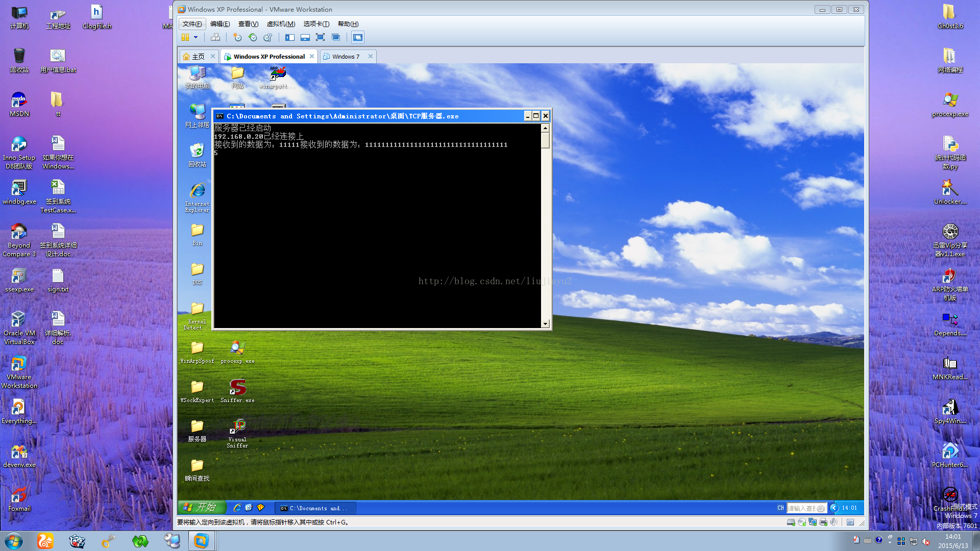The width and height of the screenshot is (980, 551).
Task: Open the 编辑(E) menu
Action: [x=220, y=24]
